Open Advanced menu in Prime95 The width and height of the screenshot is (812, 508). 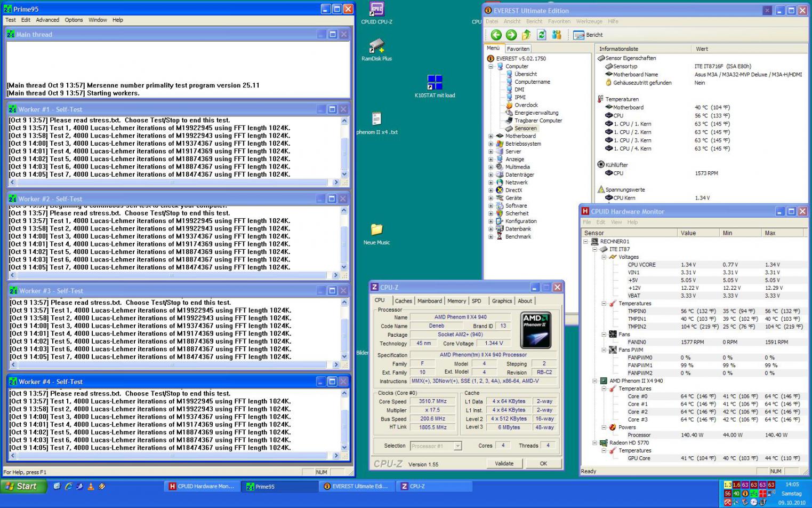click(47, 20)
